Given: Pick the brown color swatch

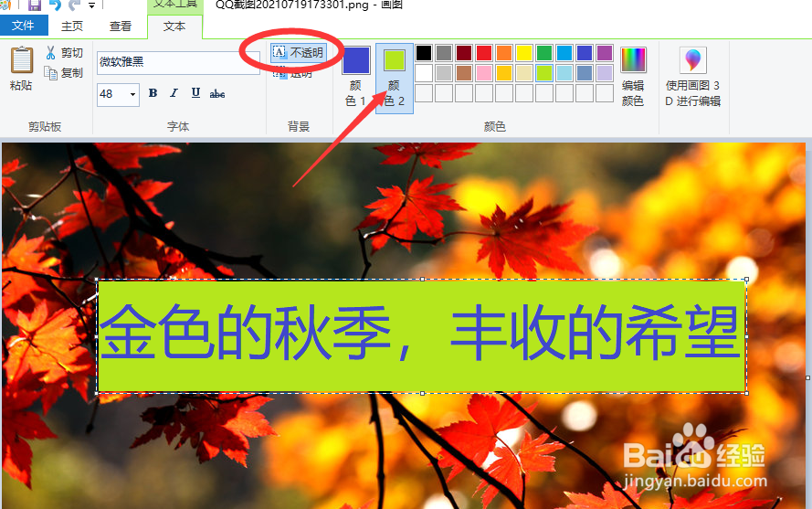Looking at the screenshot, I should pos(464,73).
